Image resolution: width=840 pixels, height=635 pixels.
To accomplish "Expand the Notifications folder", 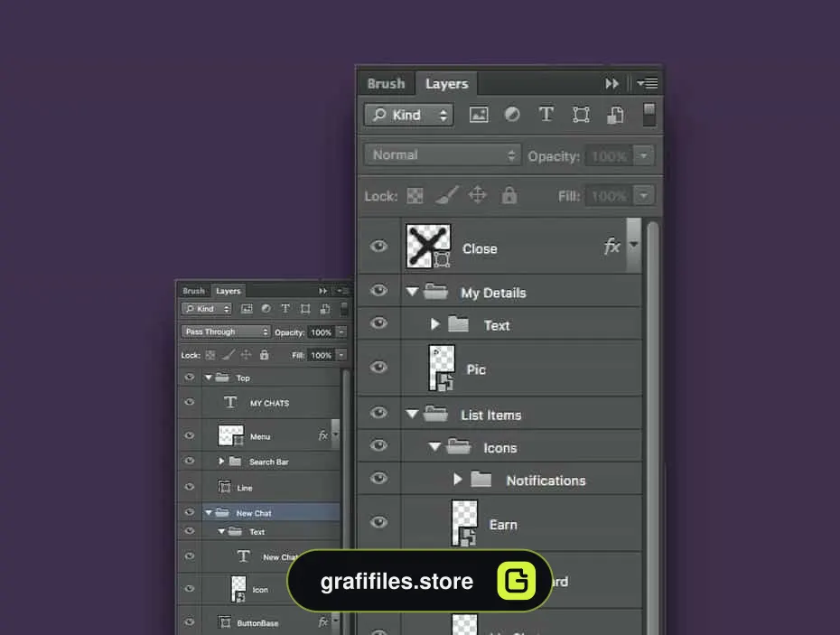I will [x=458, y=479].
